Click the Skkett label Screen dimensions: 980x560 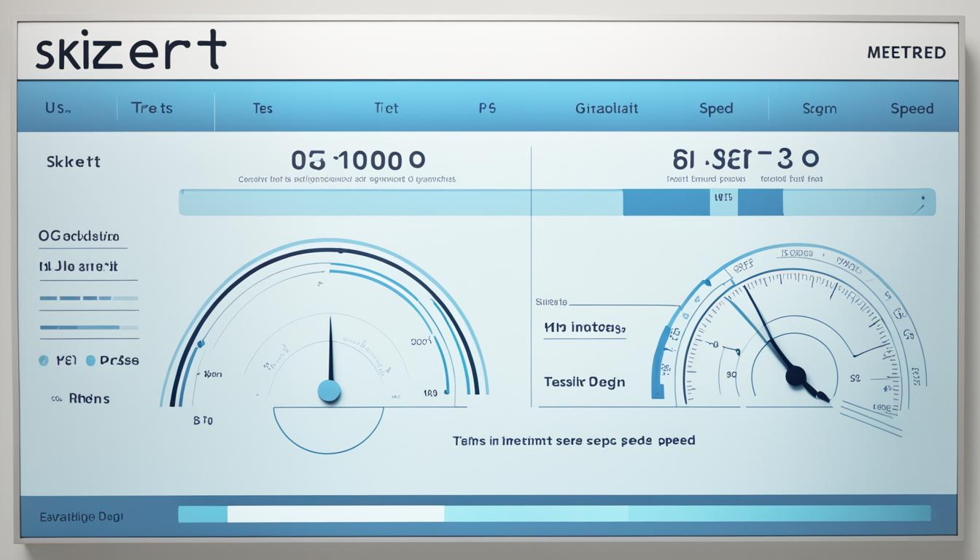click(73, 161)
